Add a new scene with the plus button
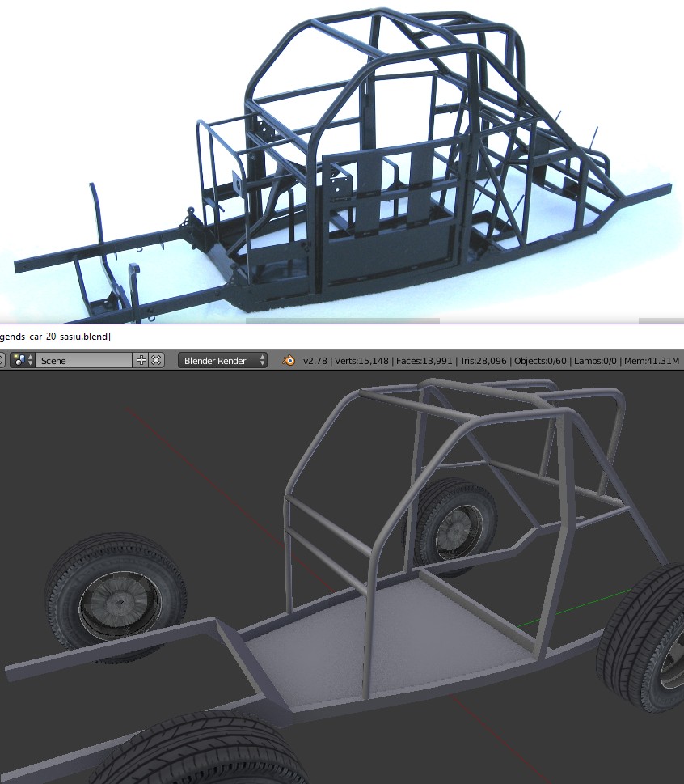 click(141, 361)
